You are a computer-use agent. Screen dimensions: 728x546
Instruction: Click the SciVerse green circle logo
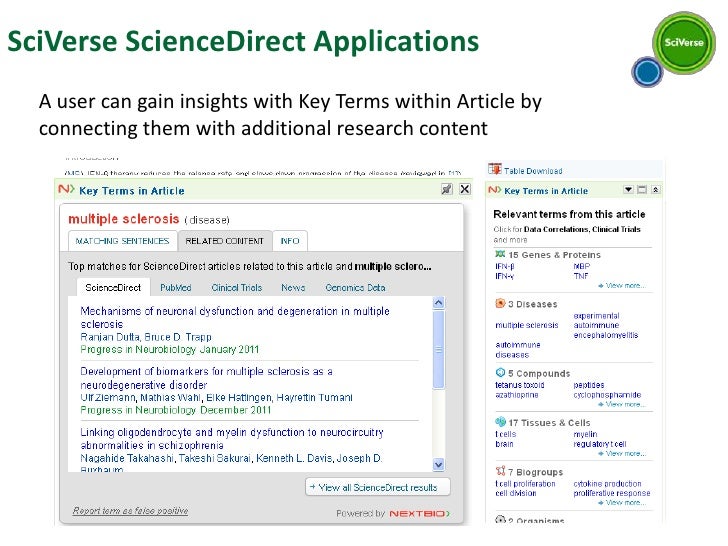coord(684,43)
